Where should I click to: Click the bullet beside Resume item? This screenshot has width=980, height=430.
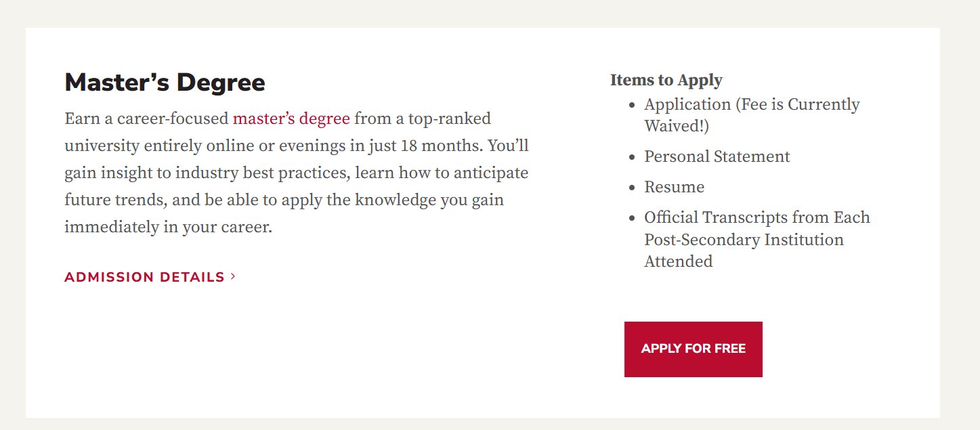coord(632,187)
